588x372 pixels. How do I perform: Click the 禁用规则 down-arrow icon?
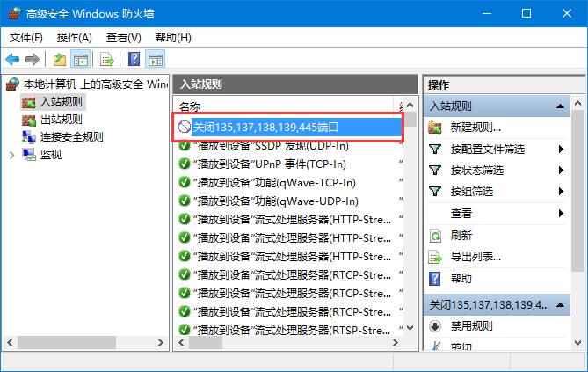[x=435, y=325]
